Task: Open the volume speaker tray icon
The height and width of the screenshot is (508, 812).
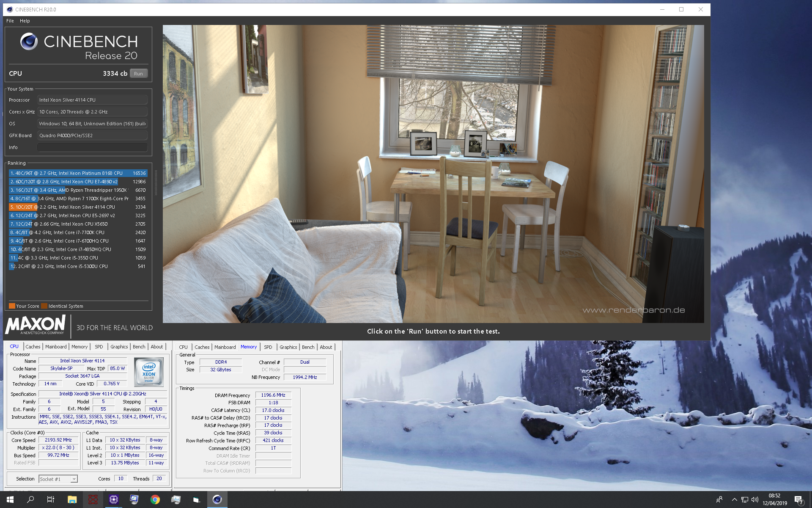Action: 755,500
